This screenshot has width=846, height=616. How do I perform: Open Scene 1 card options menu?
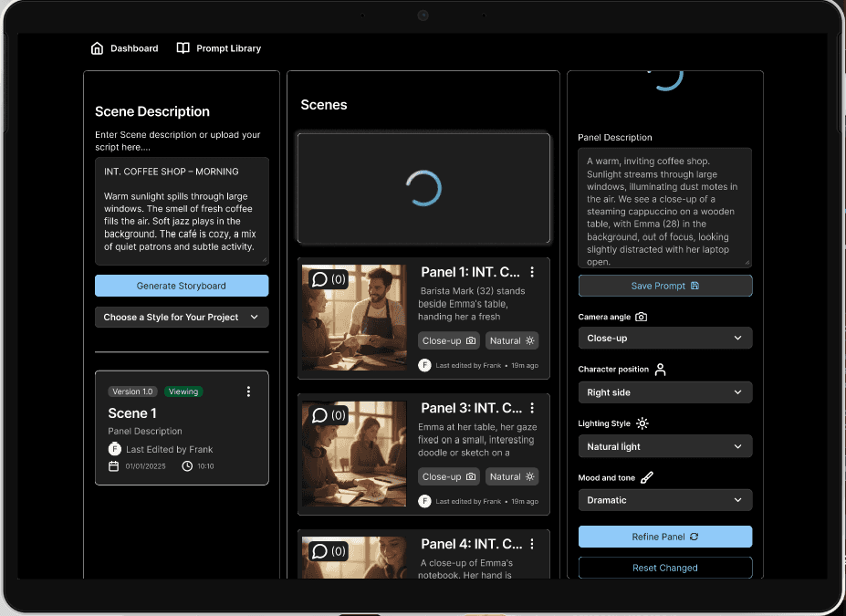pos(248,392)
